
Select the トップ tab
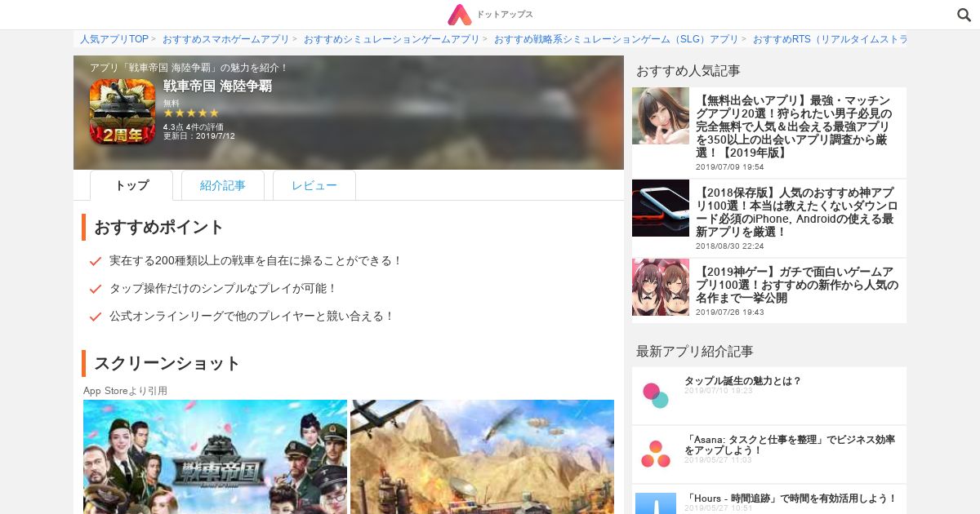(131, 185)
